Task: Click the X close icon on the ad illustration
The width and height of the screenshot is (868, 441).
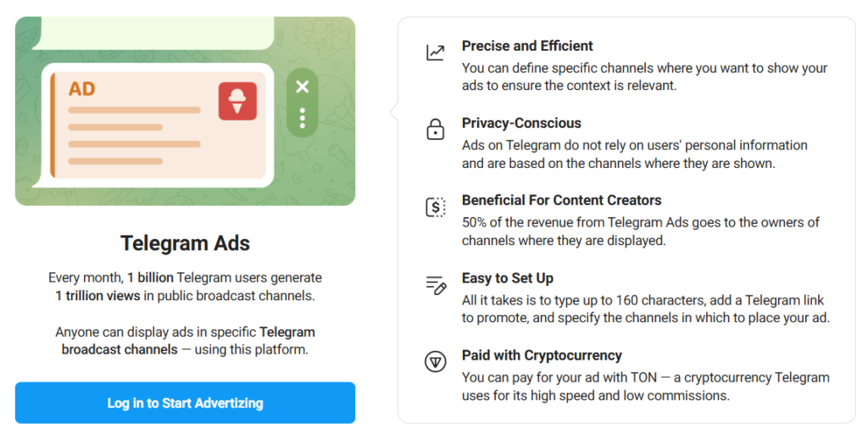Action: point(303,87)
